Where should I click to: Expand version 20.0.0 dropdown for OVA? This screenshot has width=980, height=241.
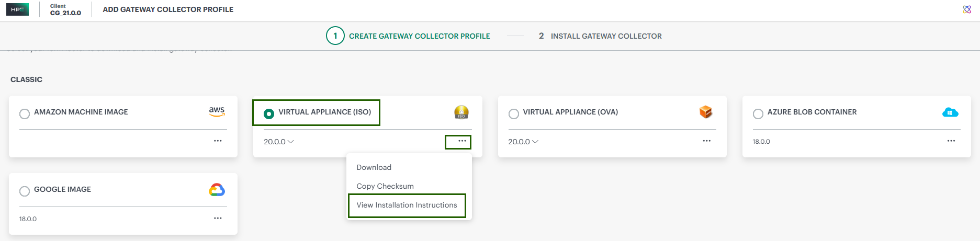click(523, 142)
